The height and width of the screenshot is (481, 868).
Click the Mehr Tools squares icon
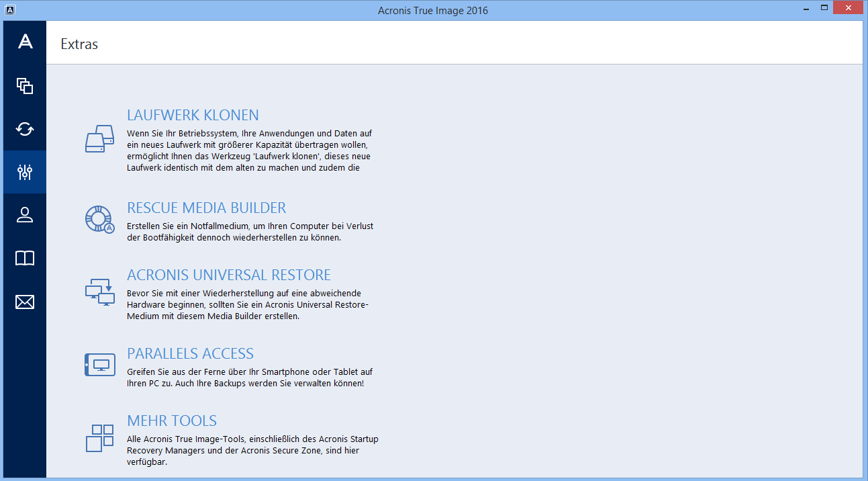click(x=100, y=438)
